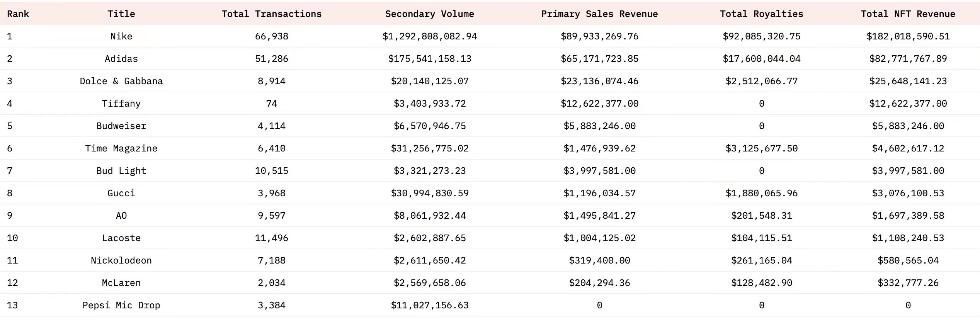Image resolution: width=980 pixels, height=330 pixels.
Task: Select the Total Royalties column header
Action: point(761,14)
